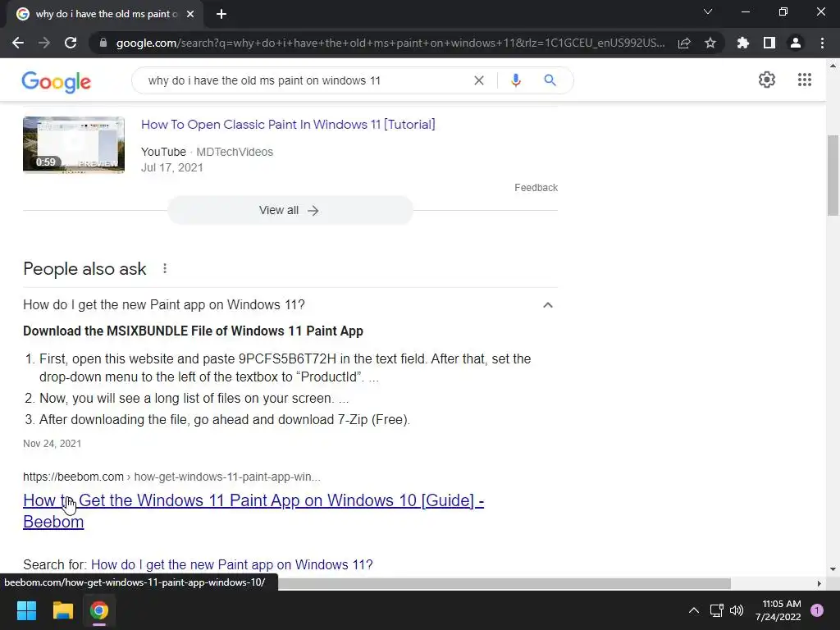The height and width of the screenshot is (630, 840).
Task: Click the MDTechVideos channel name
Action: coord(234,152)
